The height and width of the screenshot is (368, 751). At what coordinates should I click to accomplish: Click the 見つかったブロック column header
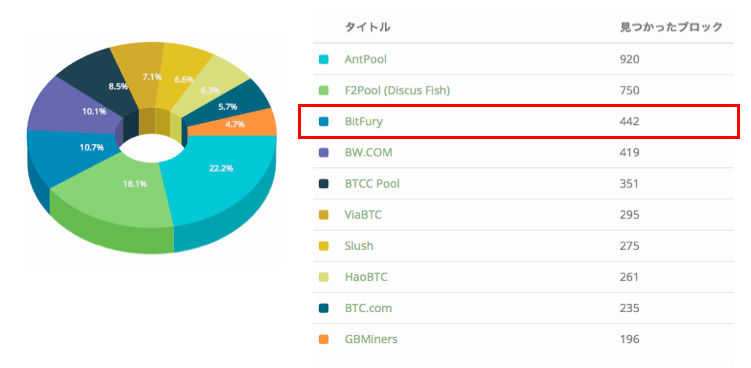[x=671, y=28]
